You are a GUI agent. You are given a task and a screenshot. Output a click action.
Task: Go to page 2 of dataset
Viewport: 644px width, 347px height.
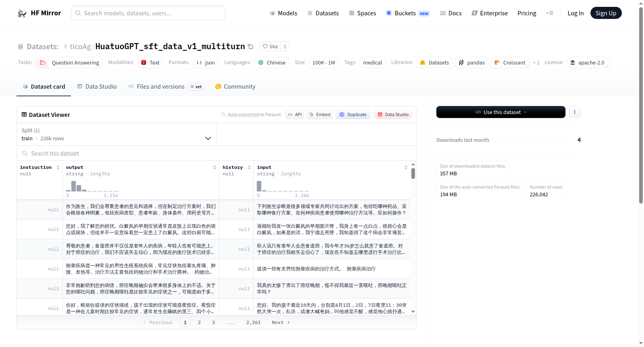coord(199,322)
